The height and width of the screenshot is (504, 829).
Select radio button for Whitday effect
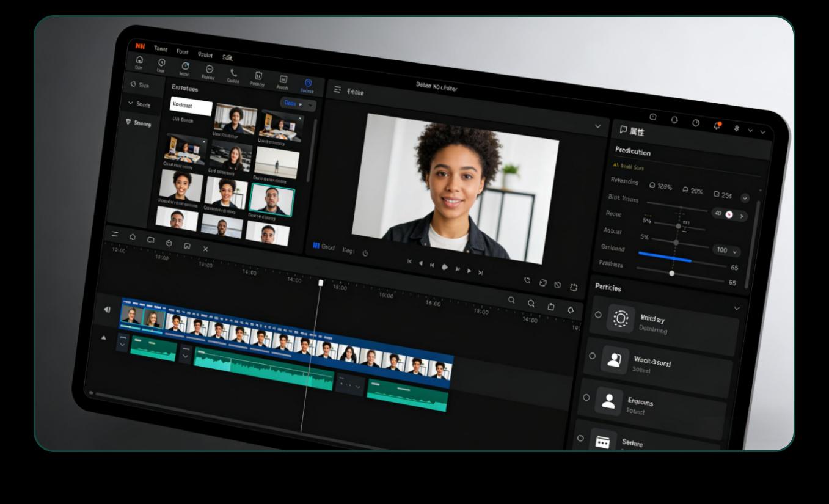click(598, 314)
